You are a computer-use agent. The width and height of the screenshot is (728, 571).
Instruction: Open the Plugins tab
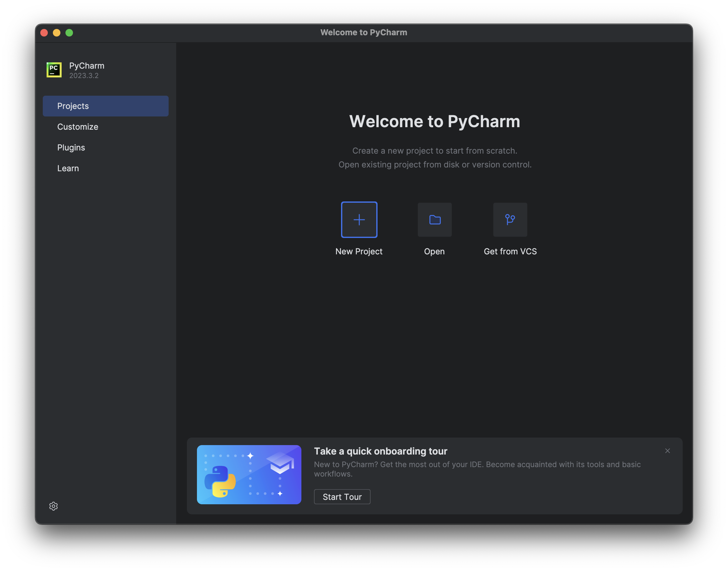[x=71, y=147]
